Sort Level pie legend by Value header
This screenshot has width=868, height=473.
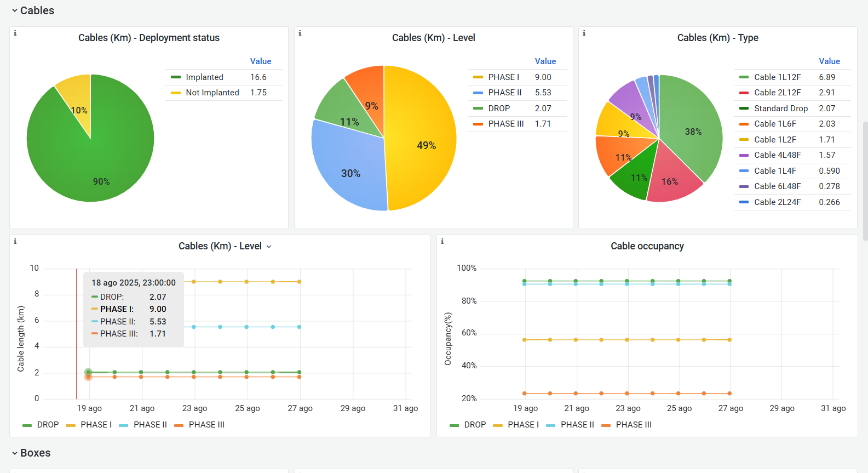pyautogui.click(x=545, y=61)
